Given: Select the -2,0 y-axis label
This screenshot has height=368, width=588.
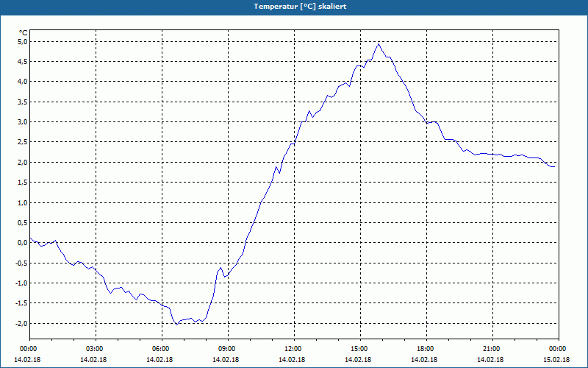Looking at the screenshot, I should [22, 324].
